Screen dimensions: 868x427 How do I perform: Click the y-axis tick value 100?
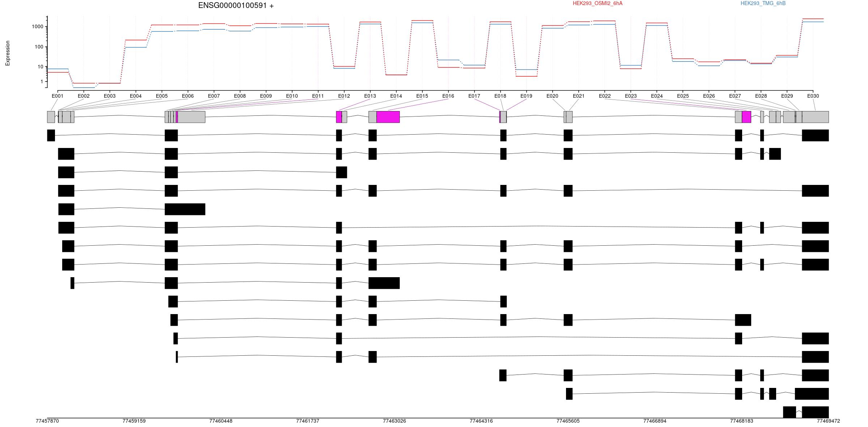pyautogui.click(x=39, y=47)
